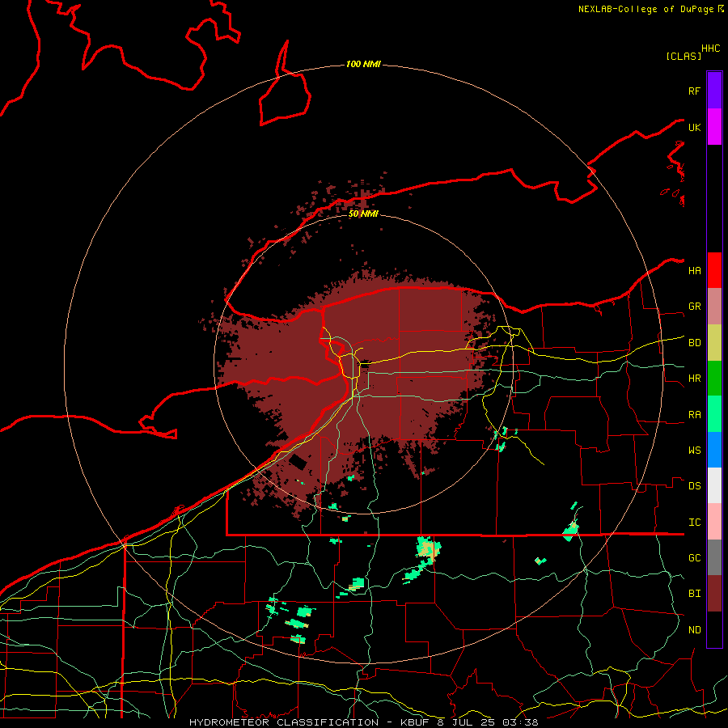The image size is (728, 728).
Task: Select the IC light pink legend swatch
Action: (714, 522)
